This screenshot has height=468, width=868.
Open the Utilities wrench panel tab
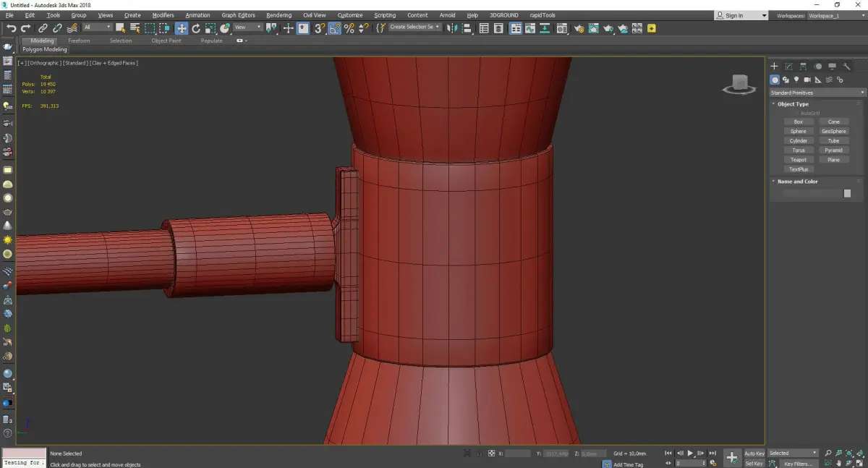point(847,66)
